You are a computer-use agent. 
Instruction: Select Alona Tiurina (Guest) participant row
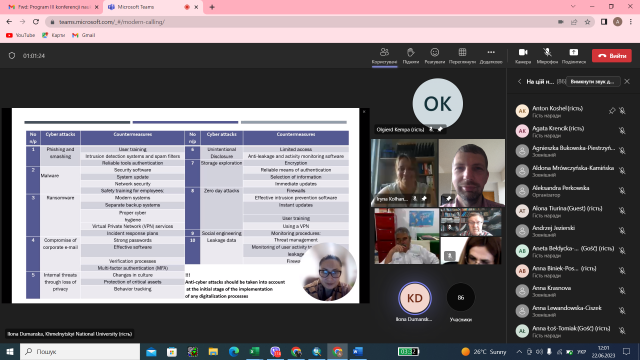click(571, 211)
